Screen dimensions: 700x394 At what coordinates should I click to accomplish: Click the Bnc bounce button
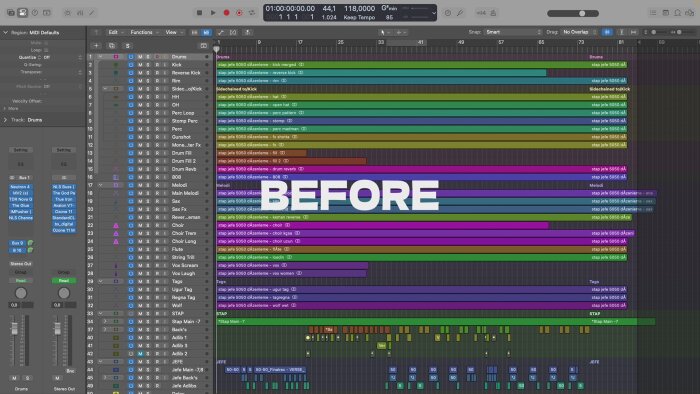(x=70, y=371)
